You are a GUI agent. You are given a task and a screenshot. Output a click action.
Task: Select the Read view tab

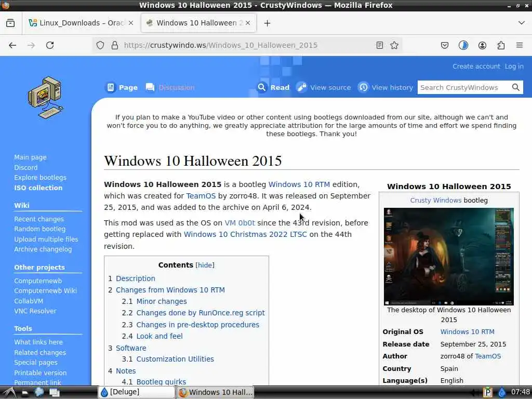pos(273,87)
